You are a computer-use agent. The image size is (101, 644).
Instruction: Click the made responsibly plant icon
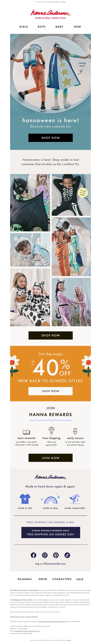(x=75, y=499)
